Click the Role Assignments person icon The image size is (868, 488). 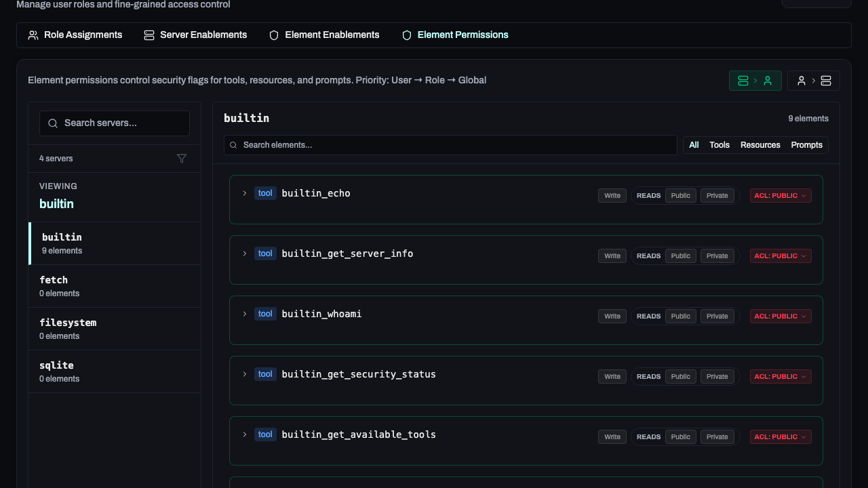click(33, 35)
